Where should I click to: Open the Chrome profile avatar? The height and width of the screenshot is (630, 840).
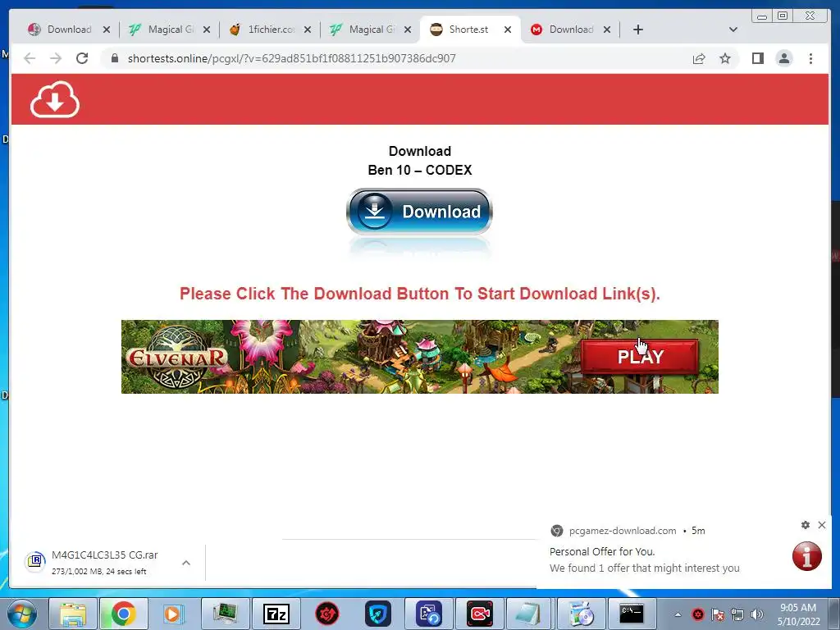tap(783, 58)
